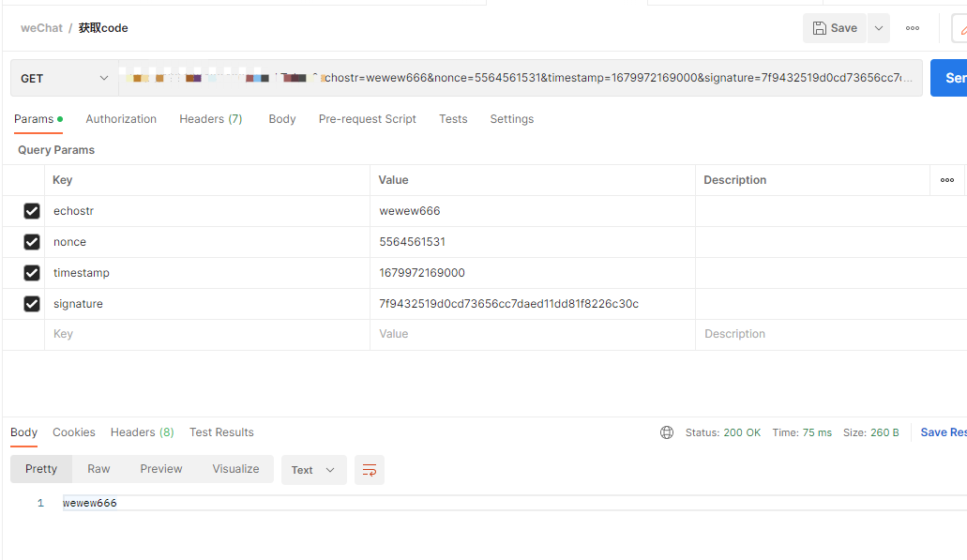967x560 pixels.
Task: Click the Description column header
Action: pos(735,180)
